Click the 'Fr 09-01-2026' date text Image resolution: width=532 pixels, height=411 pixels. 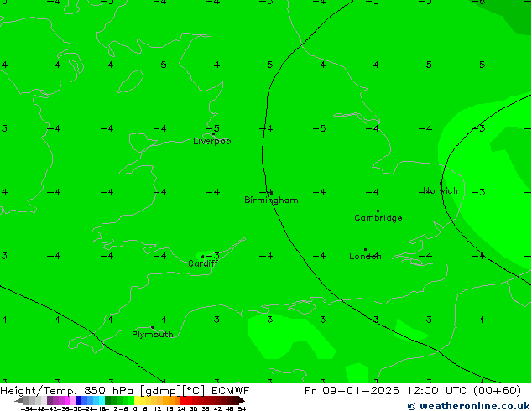(x=352, y=391)
